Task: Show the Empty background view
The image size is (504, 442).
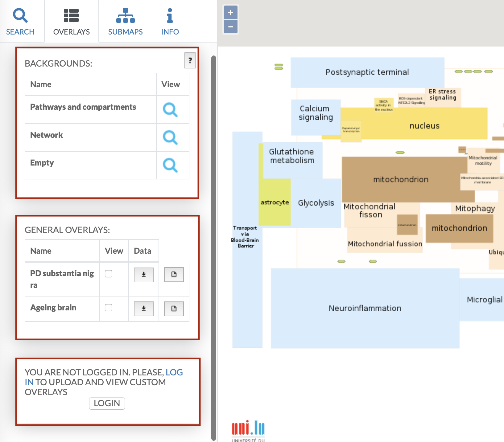Action: point(170,165)
